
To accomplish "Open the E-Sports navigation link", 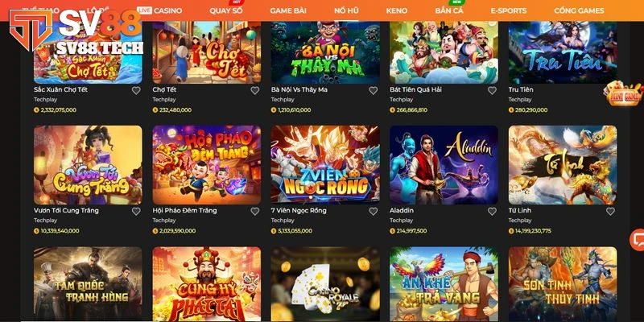I will (x=509, y=10).
